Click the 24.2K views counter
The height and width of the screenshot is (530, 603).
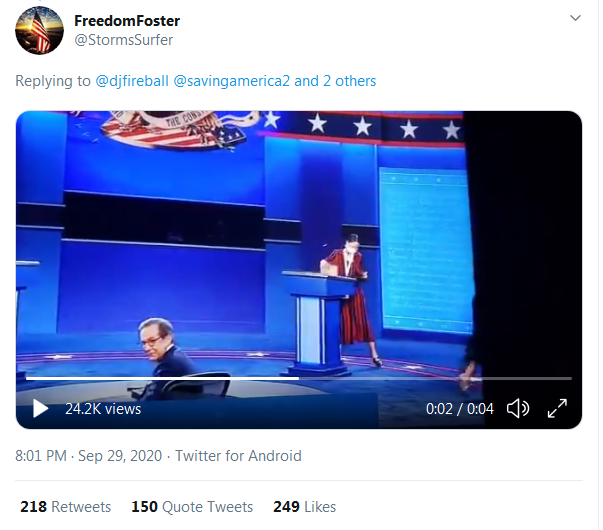[103, 408]
